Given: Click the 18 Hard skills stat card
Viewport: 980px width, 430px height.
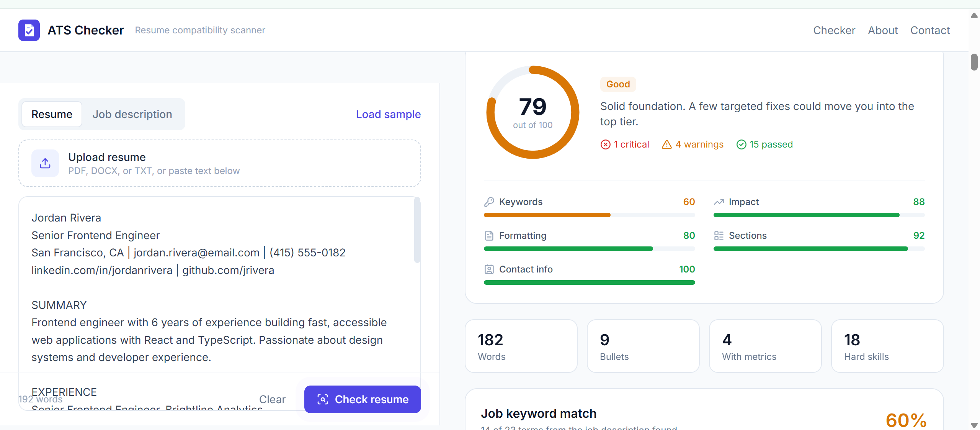Looking at the screenshot, I should pyautogui.click(x=887, y=346).
